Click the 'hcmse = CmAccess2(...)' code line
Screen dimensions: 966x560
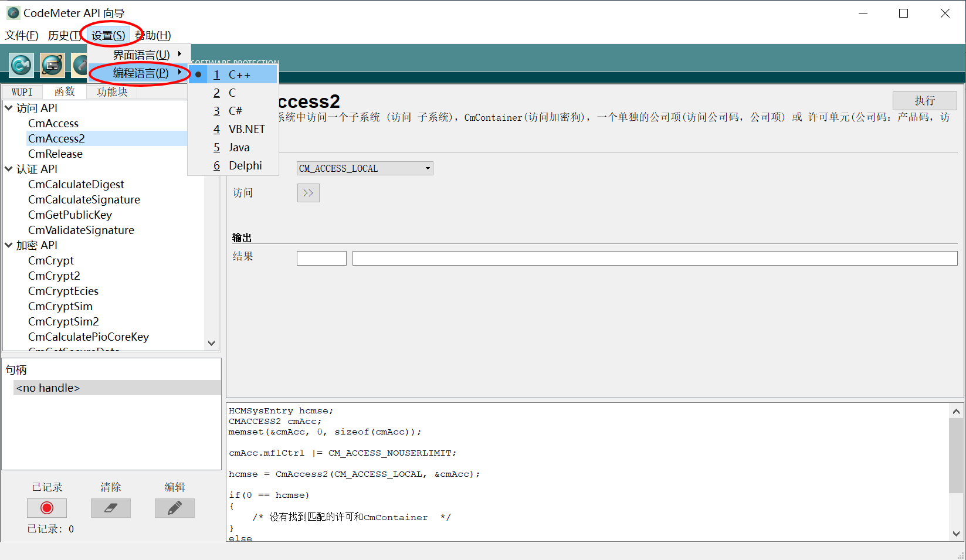tap(354, 474)
